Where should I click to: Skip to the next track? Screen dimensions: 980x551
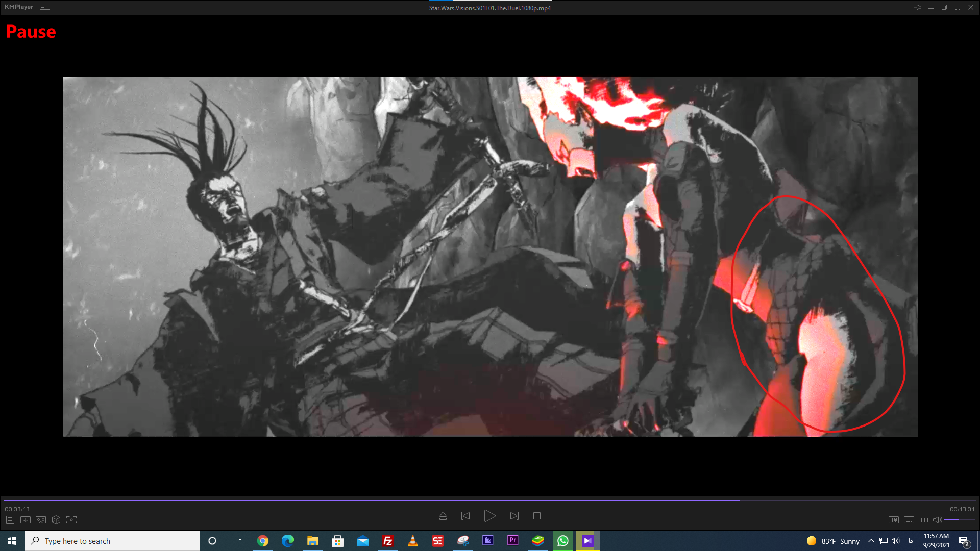[514, 516]
